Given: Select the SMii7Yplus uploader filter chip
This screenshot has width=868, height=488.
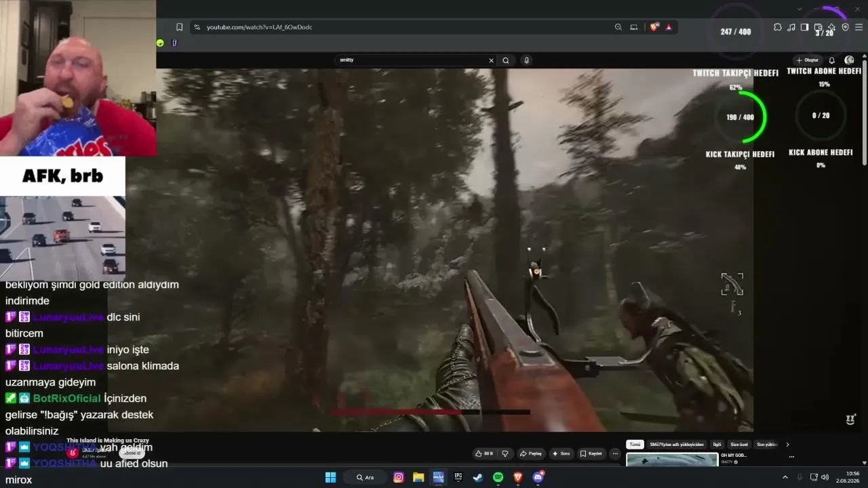Looking at the screenshot, I should click(x=677, y=445).
